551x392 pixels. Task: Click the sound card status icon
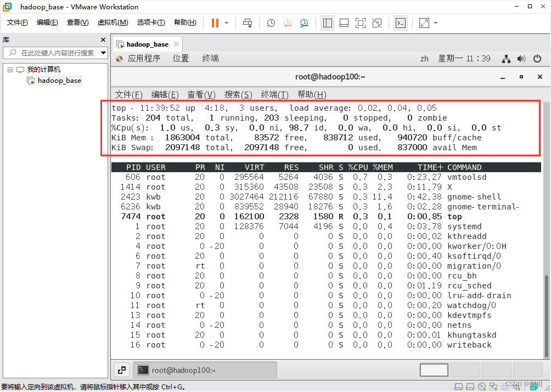point(517,387)
